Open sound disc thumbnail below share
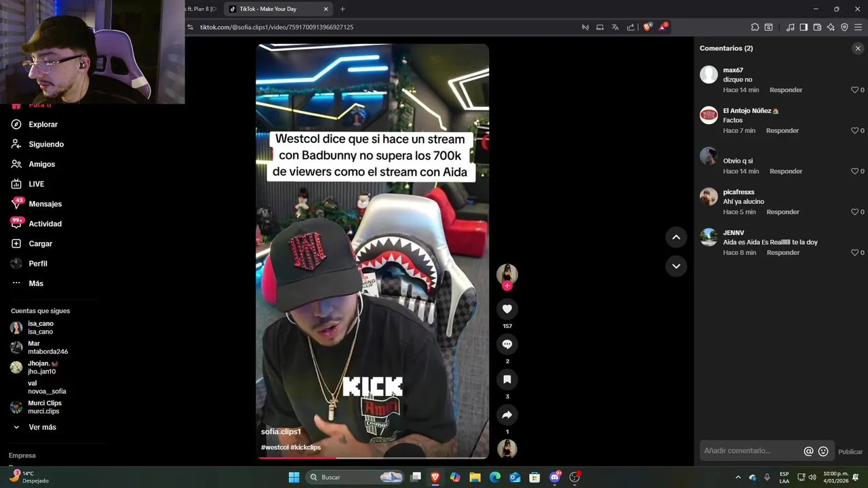868x488 pixels. (507, 449)
